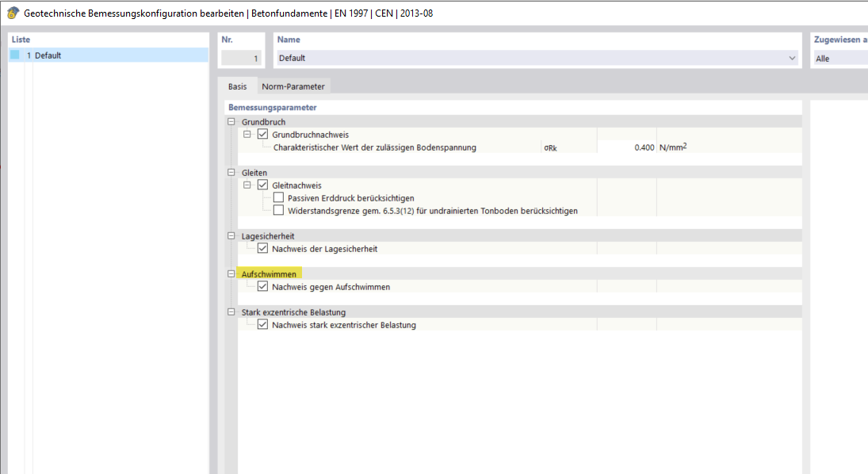Collapse the "Stark exzentrische Belastung" section
The image size is (868, 474).
click(x=230, y=312)
